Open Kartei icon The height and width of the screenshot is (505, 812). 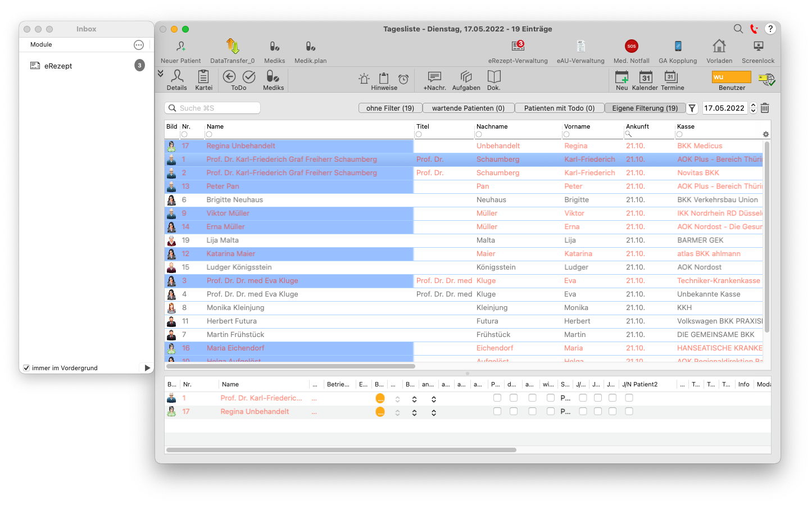coord(203,76)
